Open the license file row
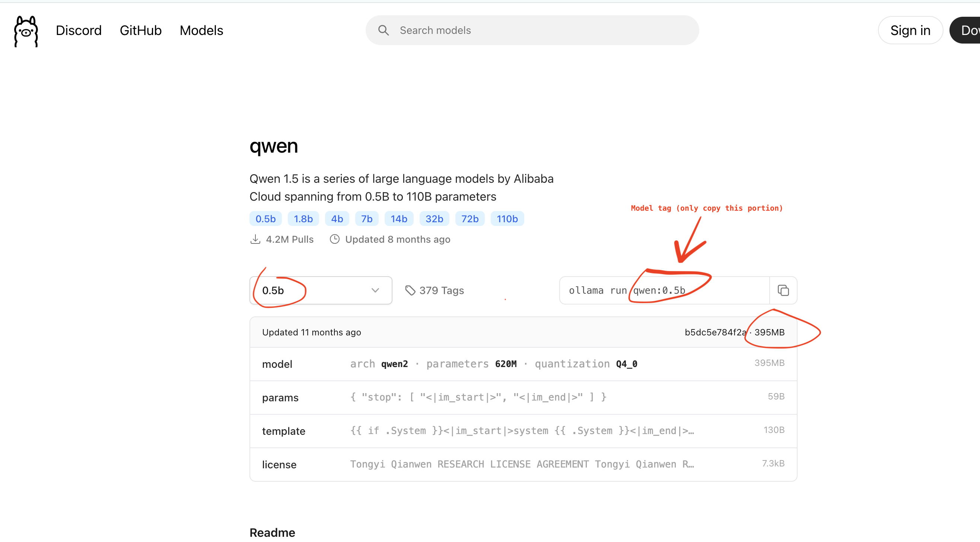Screen dimensions: 980x542 (x=523, y=465)
